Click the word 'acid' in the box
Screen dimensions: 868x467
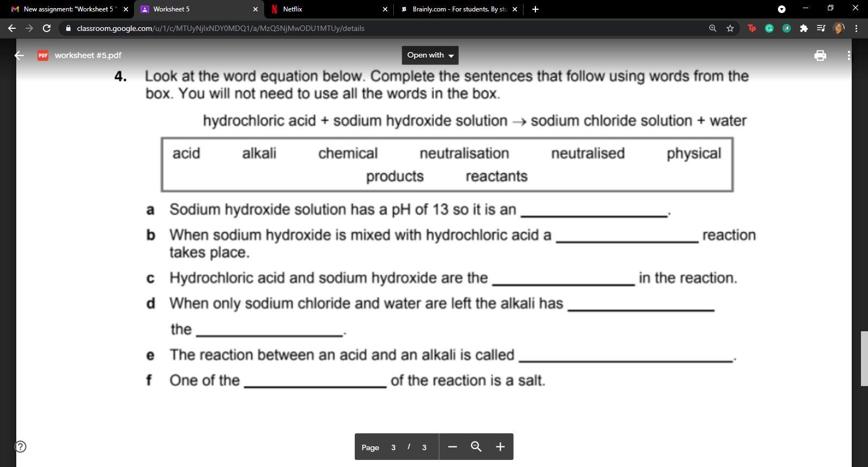(x=186, y=154)
